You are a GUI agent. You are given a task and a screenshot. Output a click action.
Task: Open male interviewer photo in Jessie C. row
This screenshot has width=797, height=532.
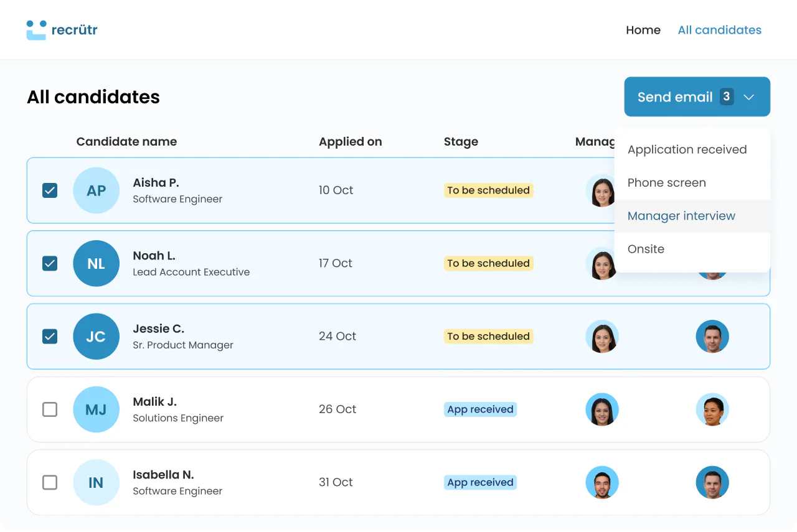click(712, 337)
